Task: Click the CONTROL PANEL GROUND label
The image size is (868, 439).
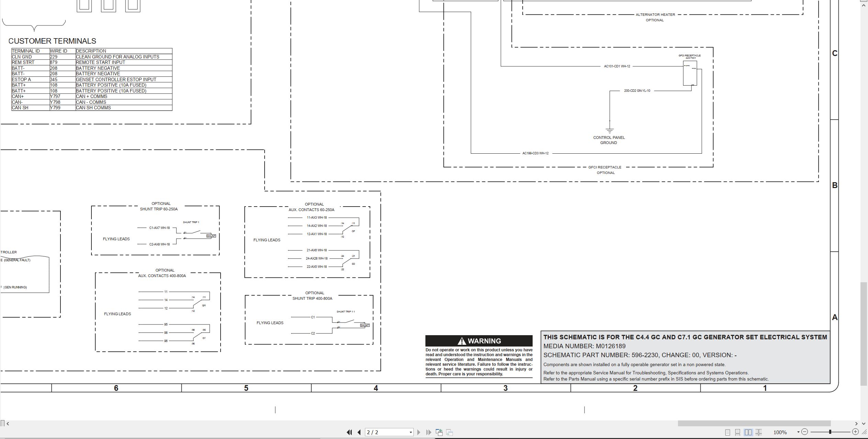Action: [x=609, y=140]
